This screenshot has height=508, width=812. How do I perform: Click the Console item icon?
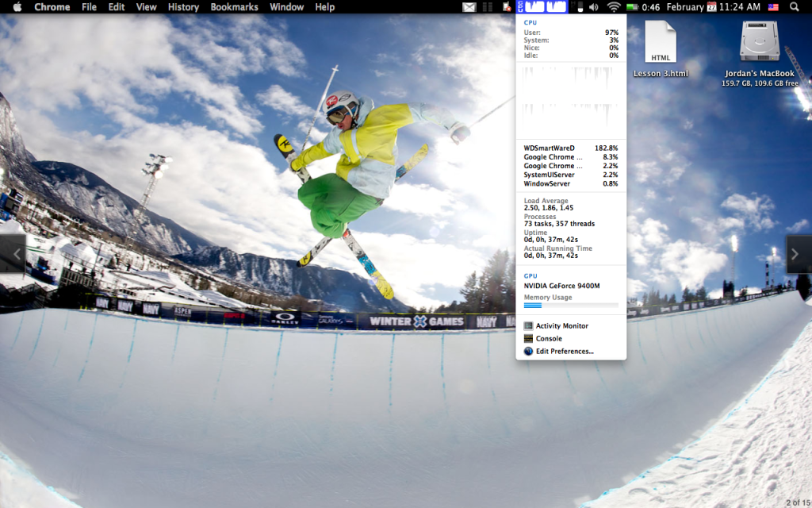pyautogui.click(x=528, y=338)
